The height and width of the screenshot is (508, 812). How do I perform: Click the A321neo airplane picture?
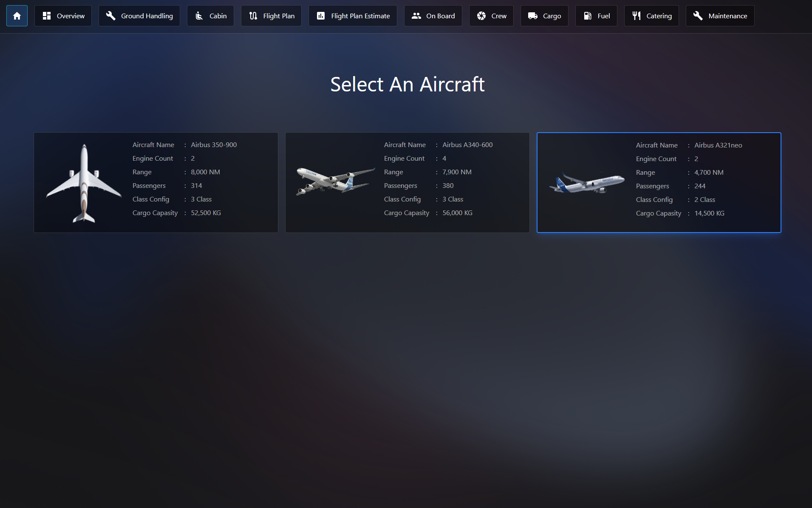(x=587, y=182)
